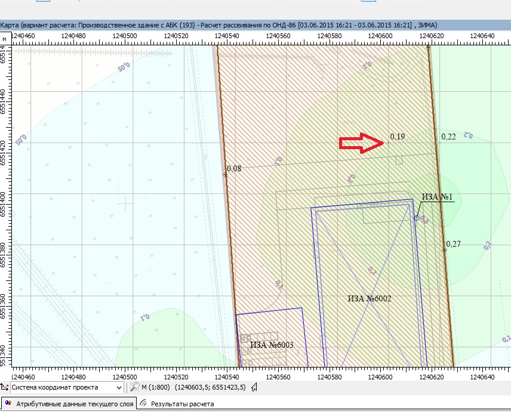
Task: Click the red arrow annotation
Action: (x=362, y=143)
